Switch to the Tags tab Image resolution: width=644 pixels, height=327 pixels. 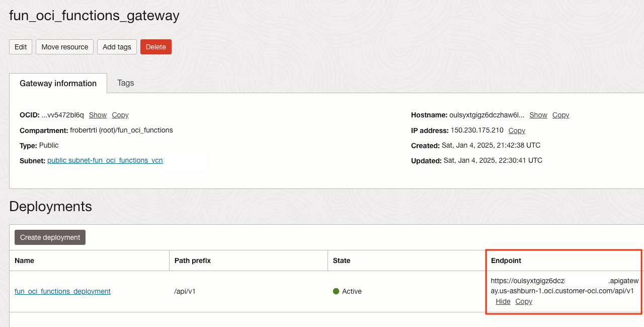pyautogui.click(x=125, y=83)
